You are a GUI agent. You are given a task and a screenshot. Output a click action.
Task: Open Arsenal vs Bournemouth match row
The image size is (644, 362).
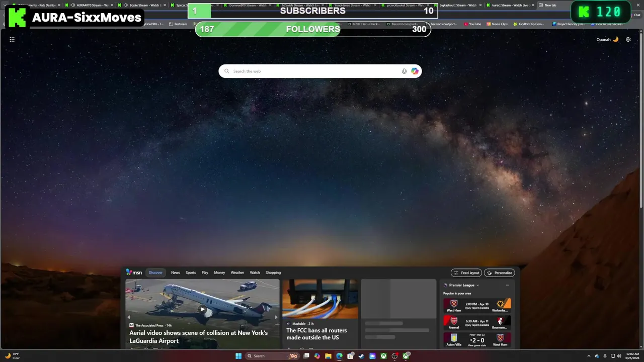click(477, 322)
